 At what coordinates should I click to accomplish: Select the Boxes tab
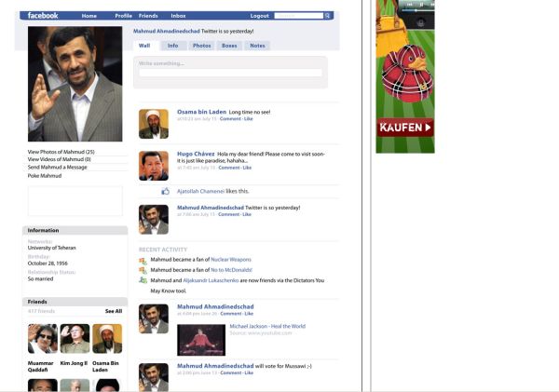(229, 46)
